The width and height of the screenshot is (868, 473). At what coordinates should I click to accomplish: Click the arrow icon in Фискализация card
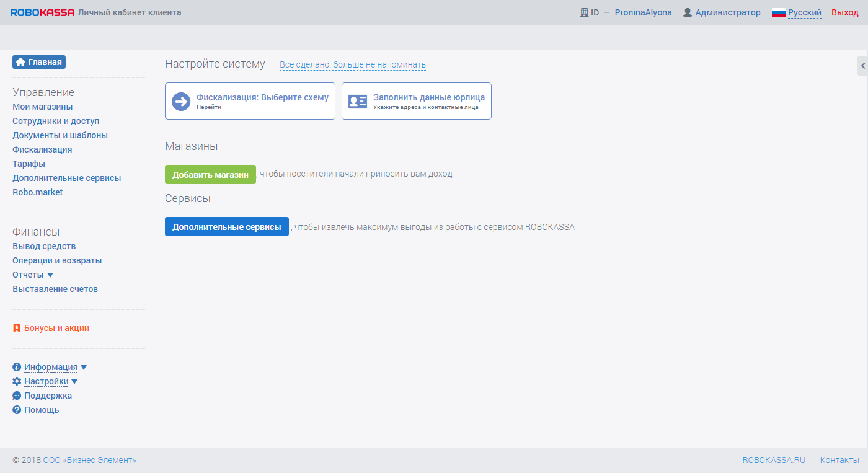click(181, 101)
